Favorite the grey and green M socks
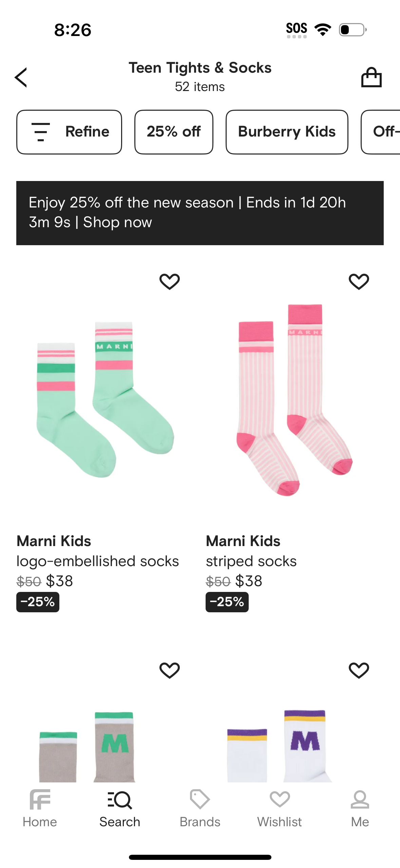The height and width of the screenshot is (868, 400). 170,670
